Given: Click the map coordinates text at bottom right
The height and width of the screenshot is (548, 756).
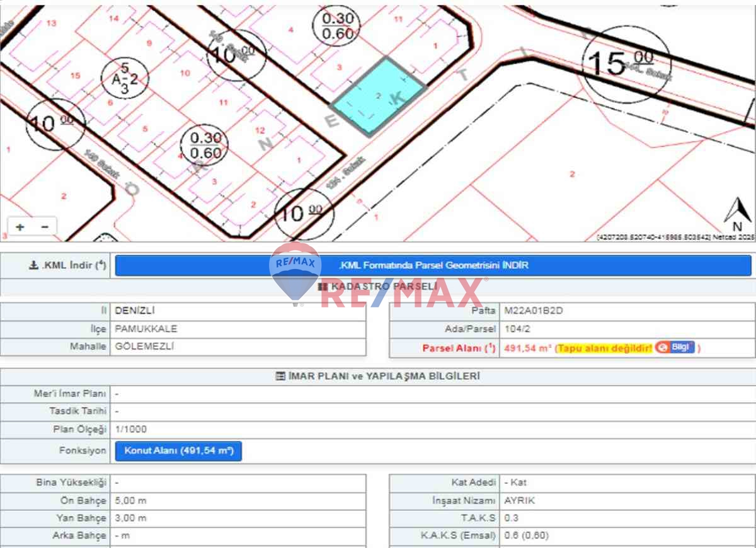Looking at the screenshot, I should click(x=675, y=237).
